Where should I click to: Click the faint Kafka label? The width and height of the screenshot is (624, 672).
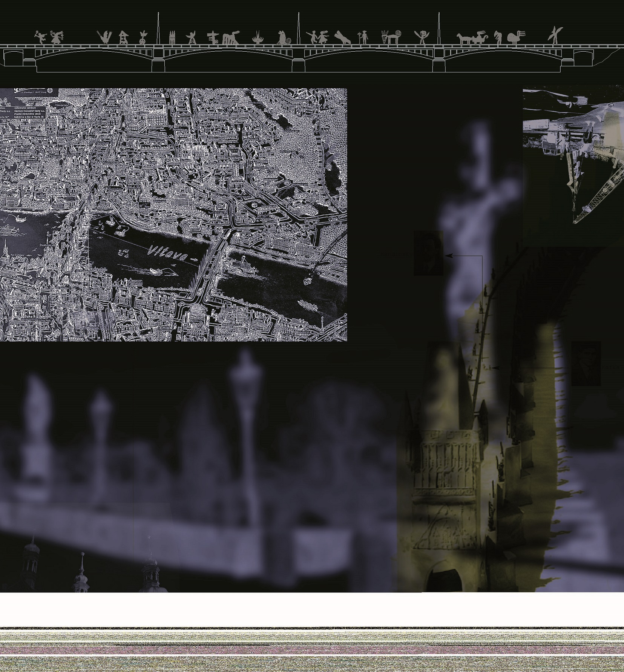610,367
